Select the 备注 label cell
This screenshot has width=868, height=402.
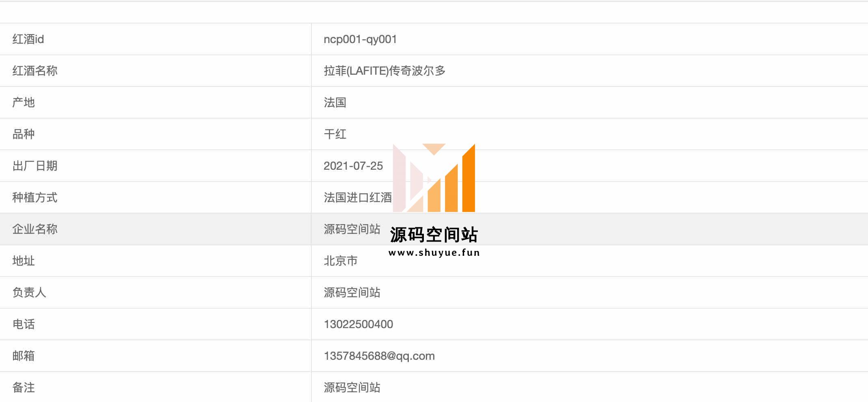(x=155, y=387)
